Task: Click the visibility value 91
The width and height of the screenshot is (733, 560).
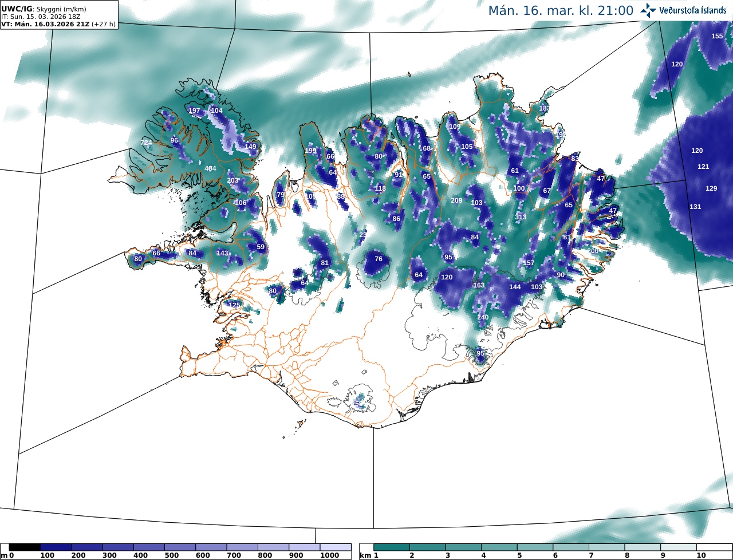Action: click(399, 175)
